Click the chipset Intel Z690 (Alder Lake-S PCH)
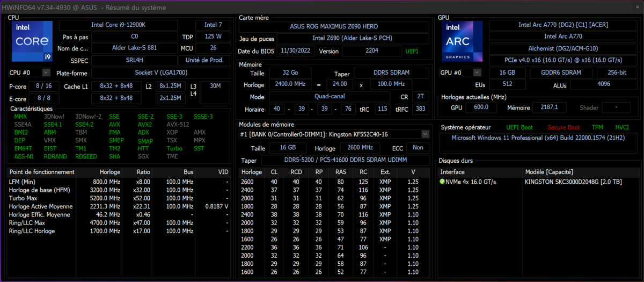Screen dimensions: 644x282 tap(354, 38)
